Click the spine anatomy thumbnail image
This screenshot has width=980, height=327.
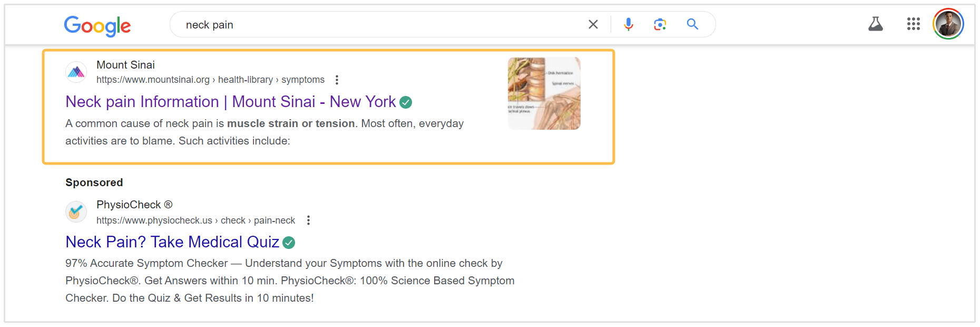pyautogui.click(x=544, y=93)
